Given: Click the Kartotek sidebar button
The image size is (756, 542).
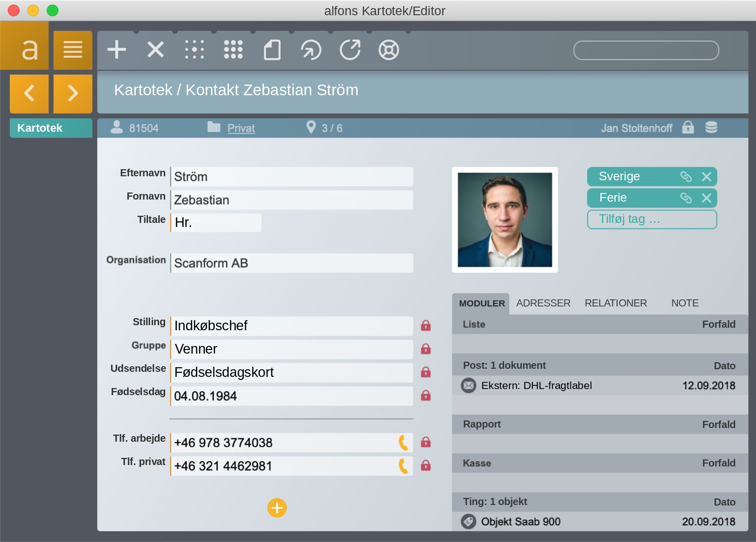Looking at the screenshot, I should (x=51, y=128).
